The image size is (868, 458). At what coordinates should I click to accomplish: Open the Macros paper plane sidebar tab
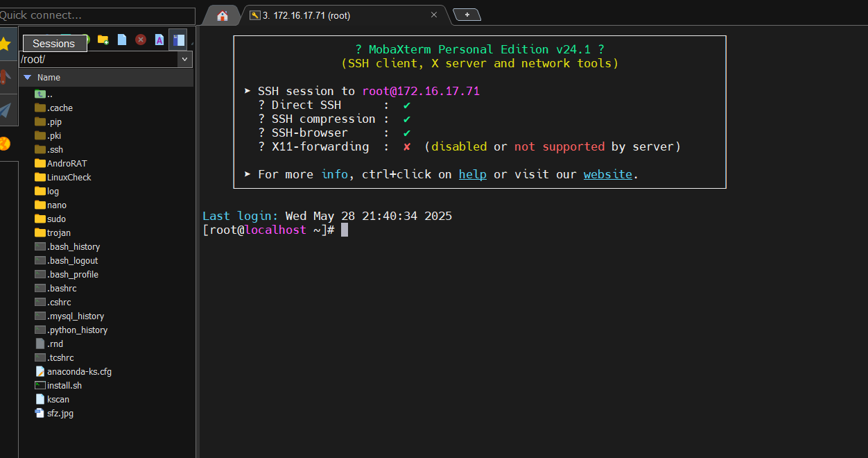[6, 110]
